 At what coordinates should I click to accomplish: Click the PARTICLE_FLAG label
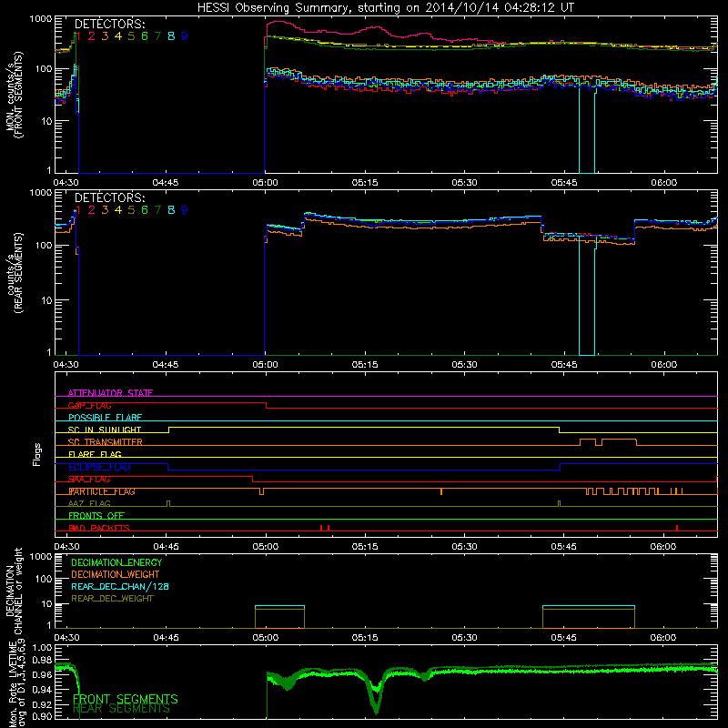pyautogui.click(x=102, y=491)
